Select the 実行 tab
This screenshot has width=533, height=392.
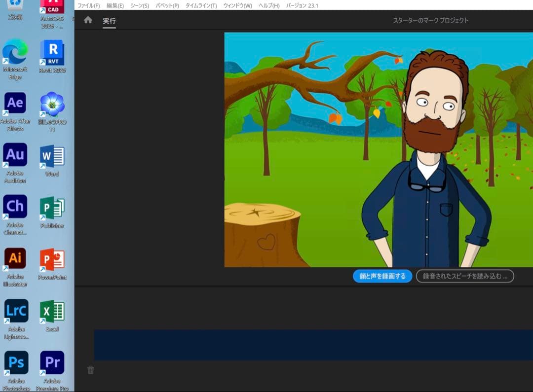[x=109, y=21]
